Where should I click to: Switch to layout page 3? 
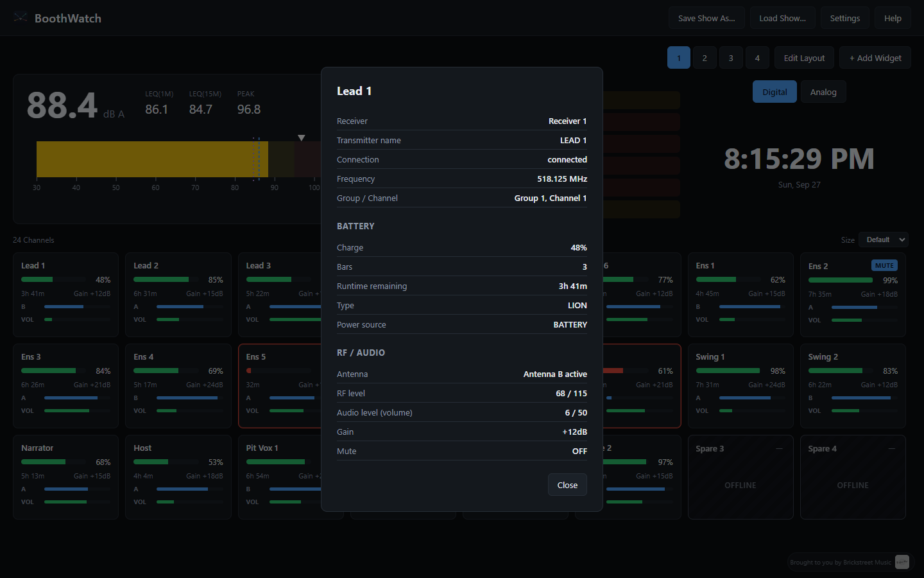coord(731,58)
